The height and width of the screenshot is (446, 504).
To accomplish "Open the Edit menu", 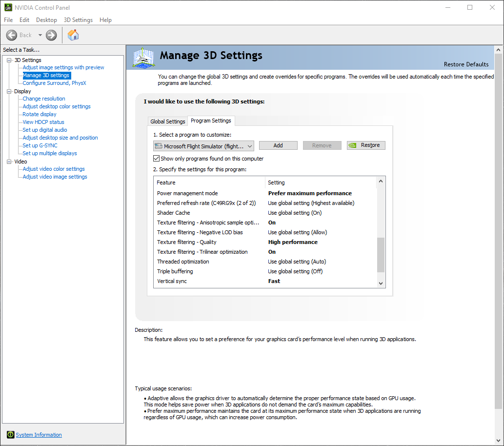I will tap(24, 20).
